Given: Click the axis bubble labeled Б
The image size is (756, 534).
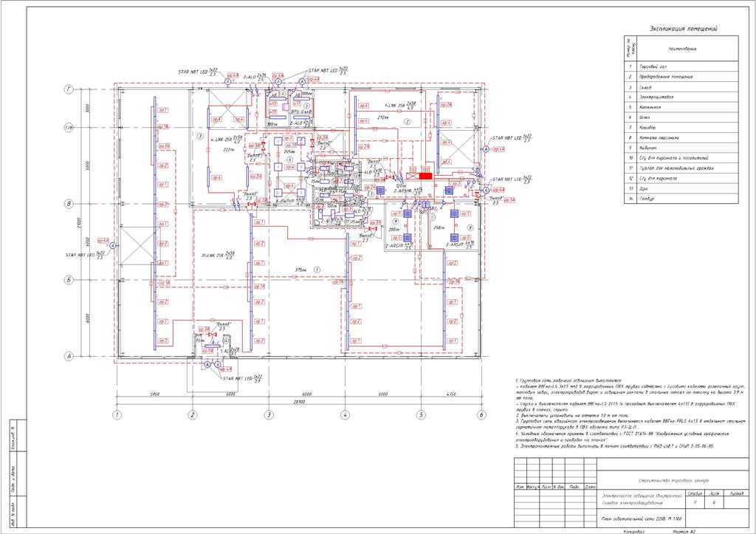Looking at the screenshot, I should click(69, 280).
